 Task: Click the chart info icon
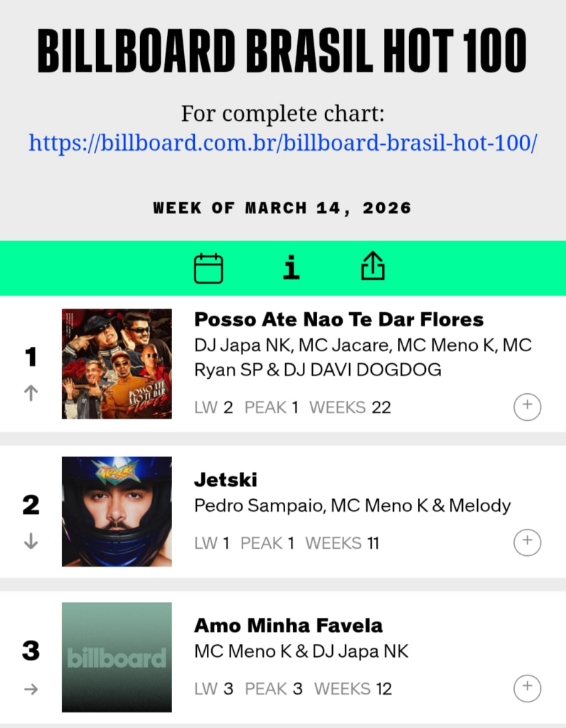tap(291, 268)
